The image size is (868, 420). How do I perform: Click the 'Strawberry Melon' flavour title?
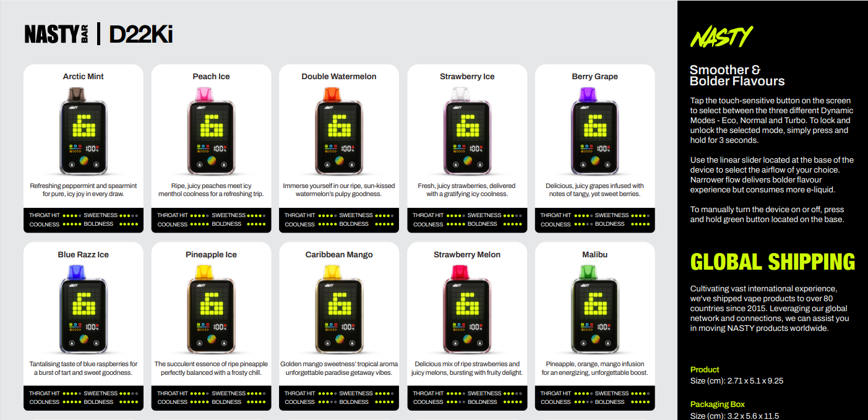click(x=467, y=255)
